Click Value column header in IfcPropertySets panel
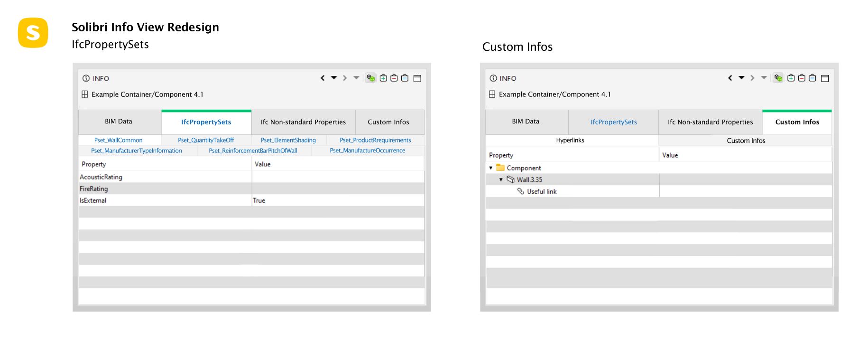 coord(338,164)
